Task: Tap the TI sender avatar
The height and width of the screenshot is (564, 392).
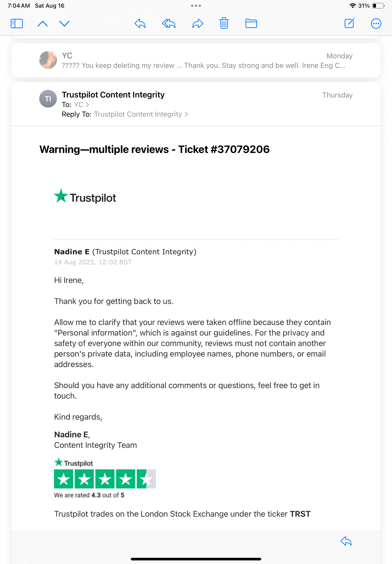Action: click(48, 99)
